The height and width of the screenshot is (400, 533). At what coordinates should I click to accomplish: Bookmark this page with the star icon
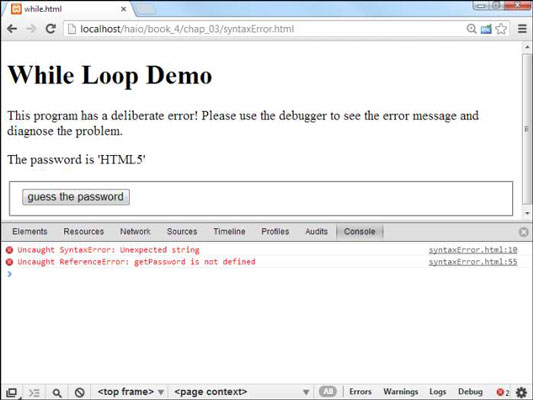[x=501, y=29]
